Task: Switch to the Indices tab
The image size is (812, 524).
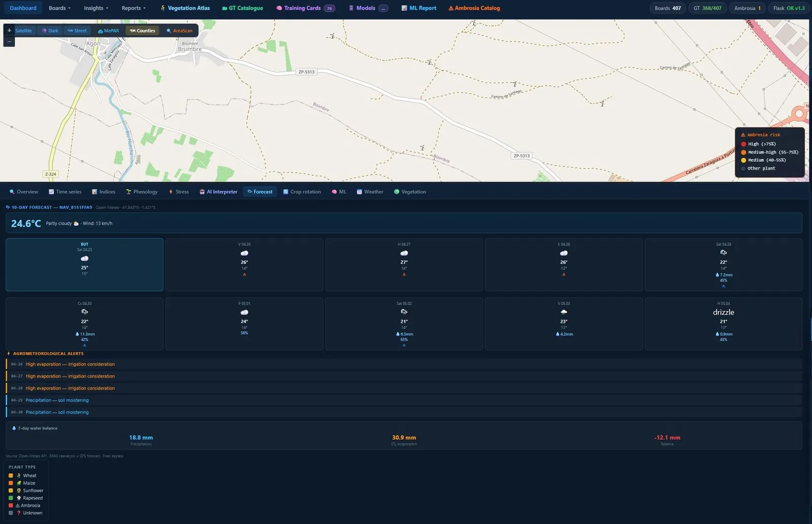Action: [x=104, y=192]
